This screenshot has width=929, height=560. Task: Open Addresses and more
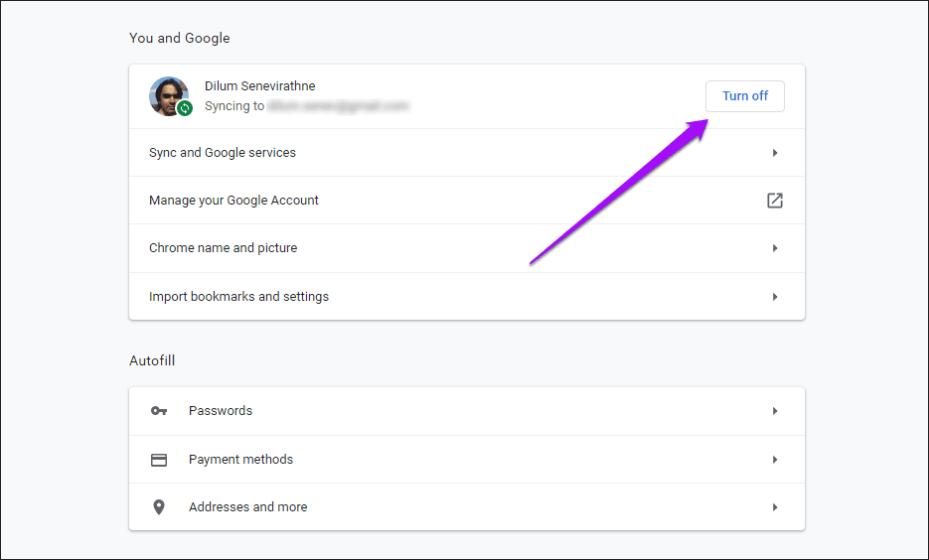point(467,507)
